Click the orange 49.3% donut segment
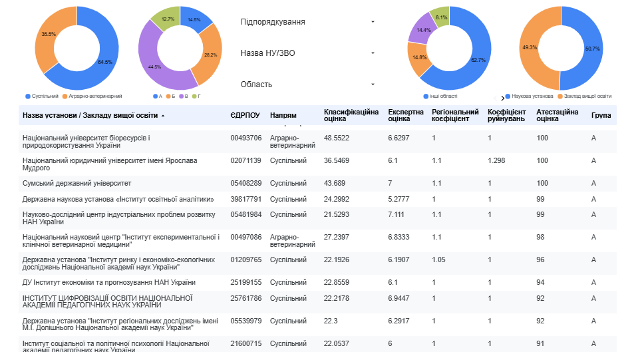Image resolution: width=644 pixels, height=352 pixels. [529, 48]
